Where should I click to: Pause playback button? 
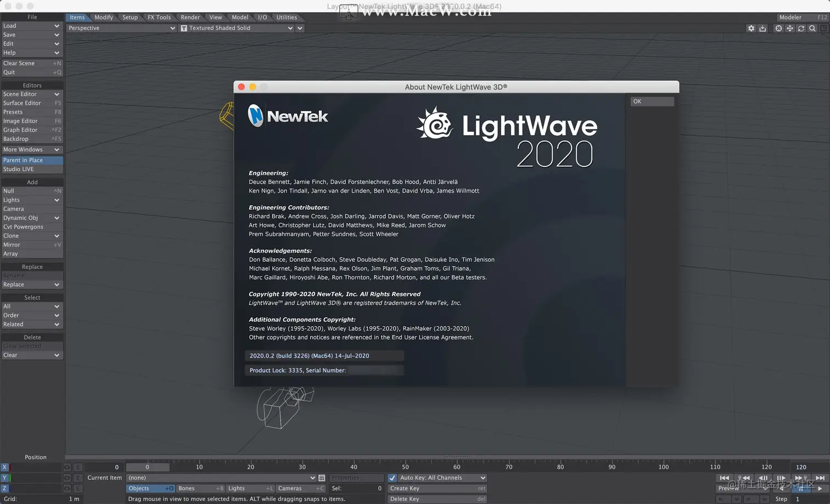(x=801, y=489)
